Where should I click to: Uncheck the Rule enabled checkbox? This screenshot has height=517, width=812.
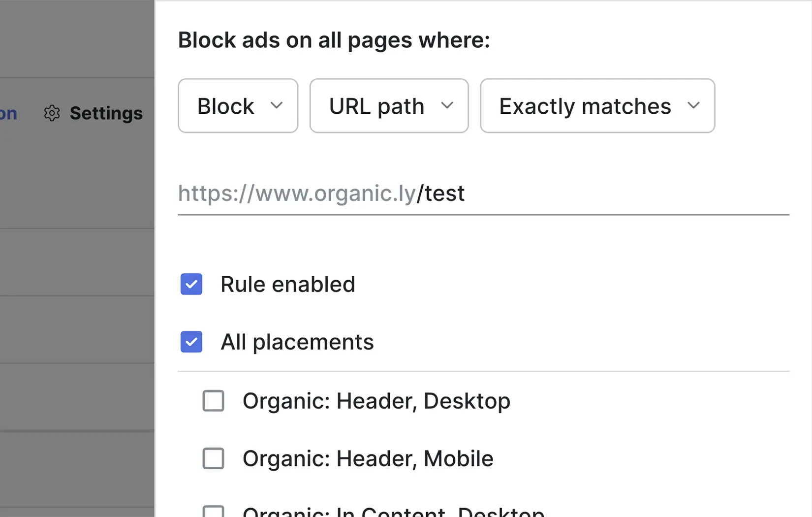point(191,284)
